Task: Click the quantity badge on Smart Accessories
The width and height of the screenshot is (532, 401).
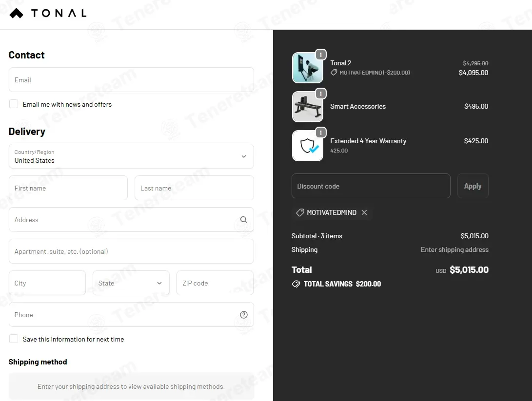Action: click(x=321, y=94)
